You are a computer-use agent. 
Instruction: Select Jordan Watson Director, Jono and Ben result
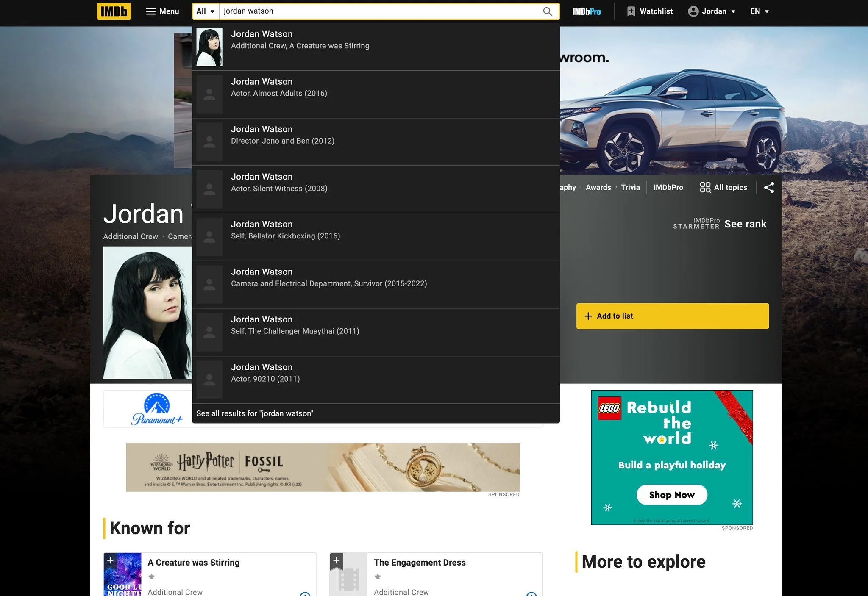[376, 142]
